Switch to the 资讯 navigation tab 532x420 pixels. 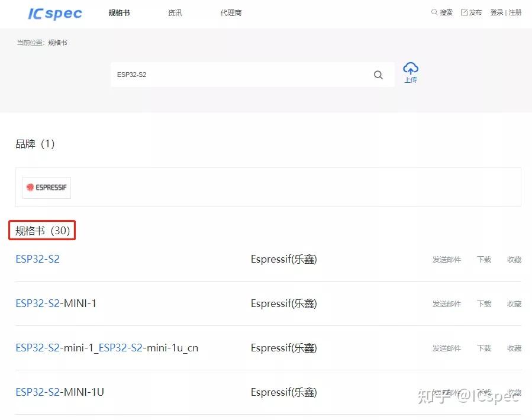click(175, 12)
